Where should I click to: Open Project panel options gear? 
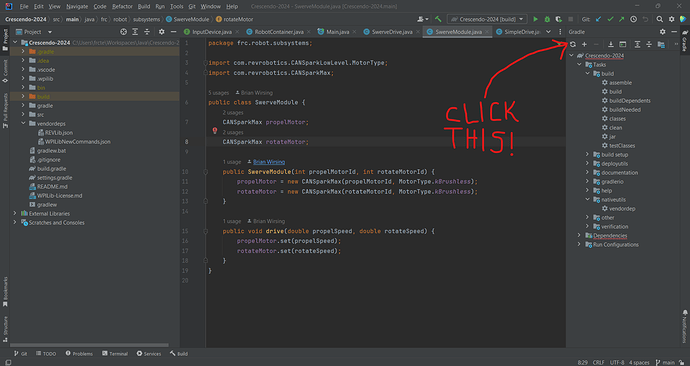(x=161, y=32)
